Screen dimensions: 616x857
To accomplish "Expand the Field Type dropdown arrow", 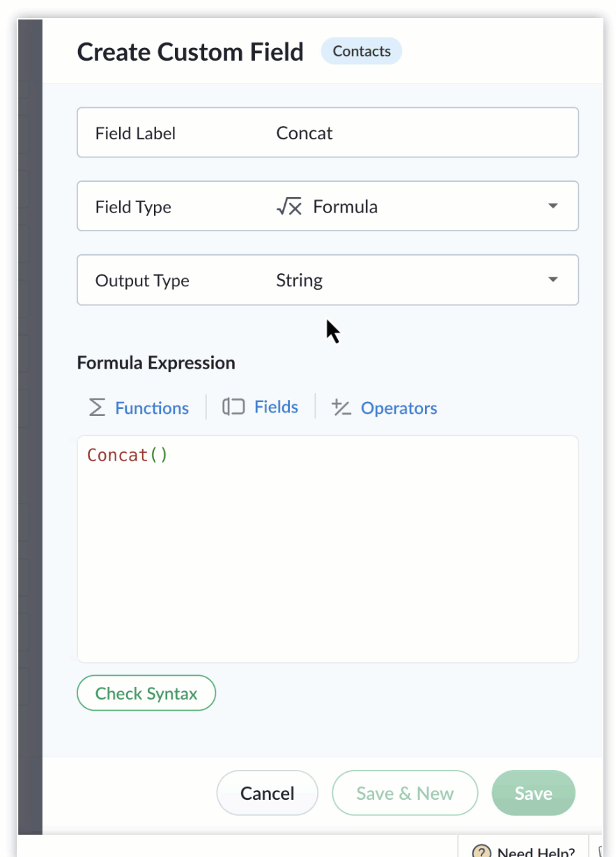I will [553, 206].
